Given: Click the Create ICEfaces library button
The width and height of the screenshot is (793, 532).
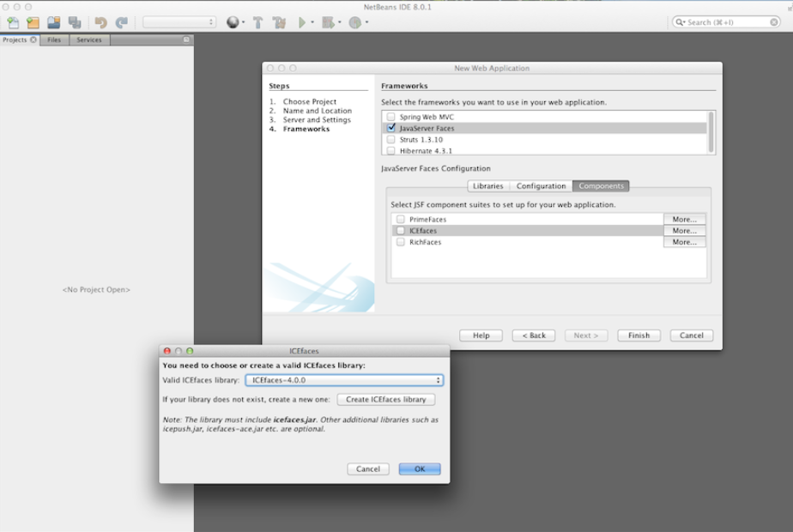Looking at the screenshot, I should [x=385, y=400].
